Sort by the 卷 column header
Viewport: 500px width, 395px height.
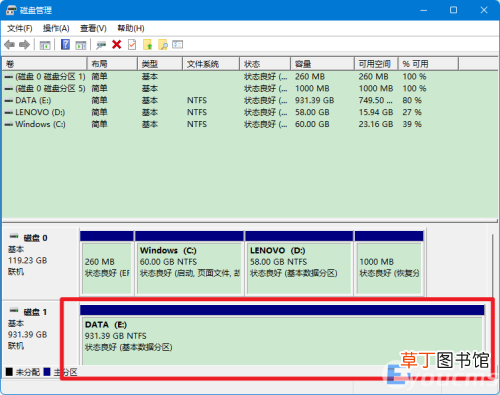(45, 64)
